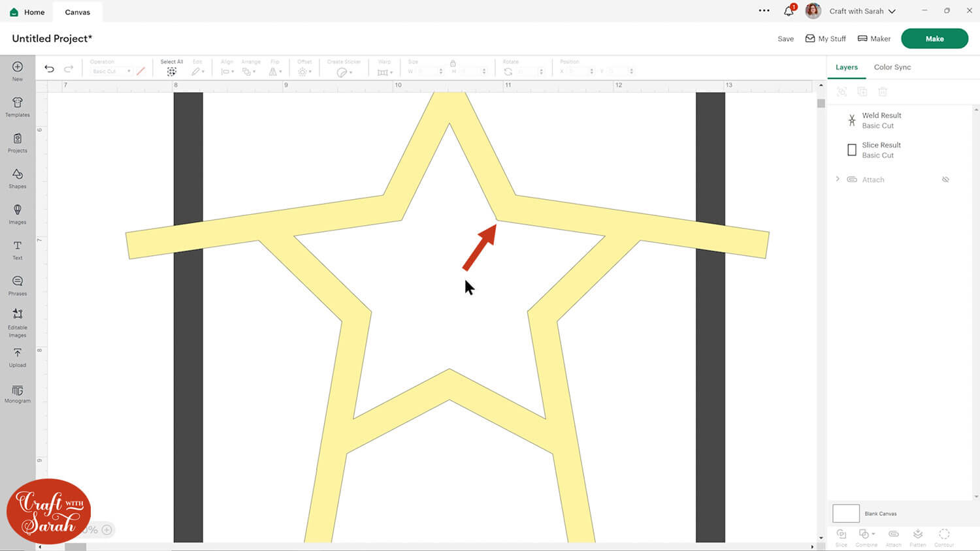Open the Monogram tool
Screen dimensions: 980x551
tap(18, 394)
